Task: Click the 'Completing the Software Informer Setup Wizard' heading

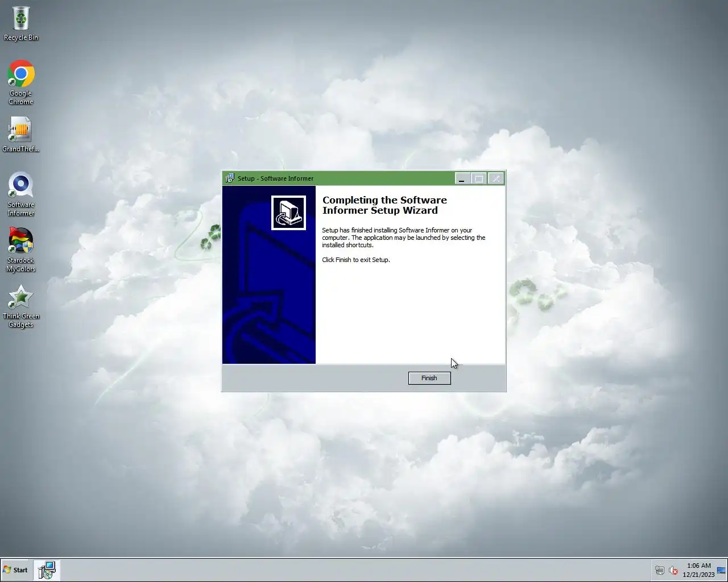Action: (x=384, y=205)
